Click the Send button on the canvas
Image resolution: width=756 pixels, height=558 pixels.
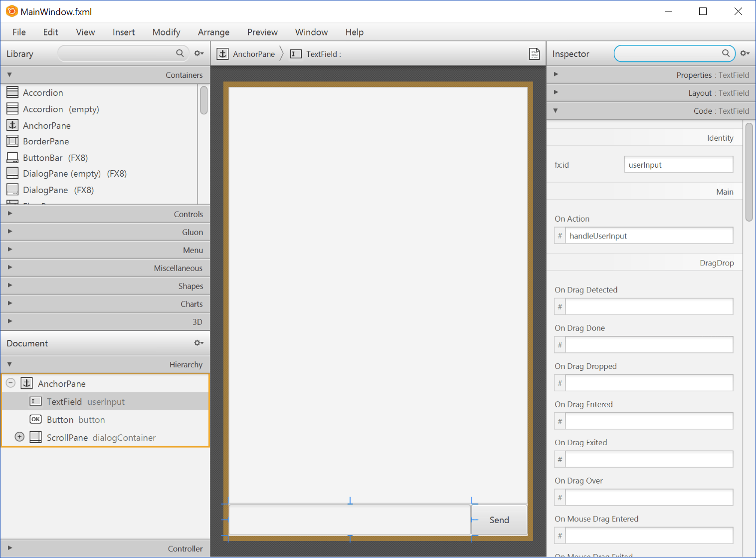(x=499, y=520)
